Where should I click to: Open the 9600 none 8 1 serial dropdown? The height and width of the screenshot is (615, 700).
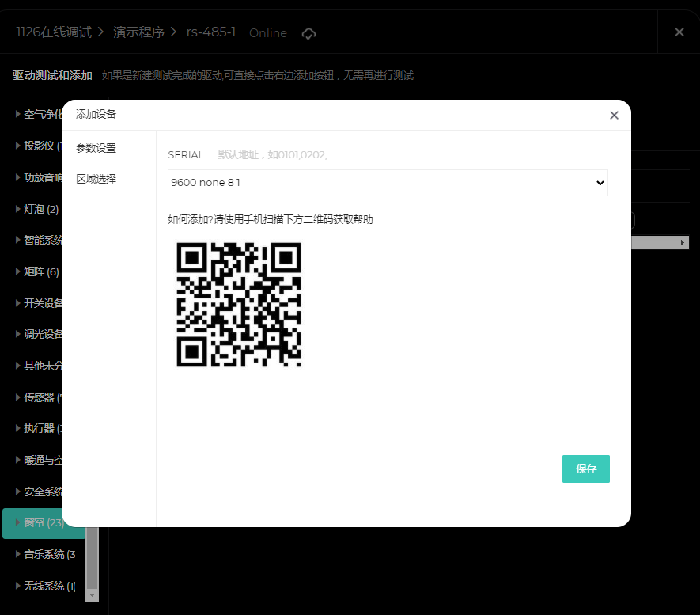click(388, 183)
